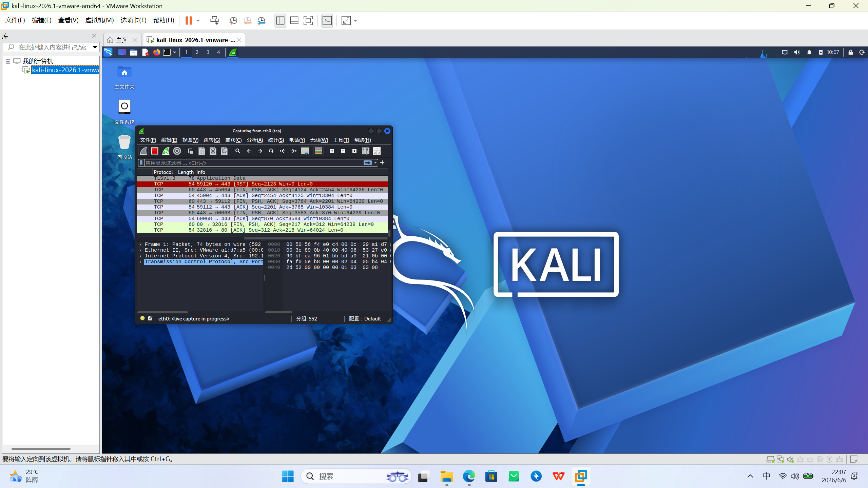Toggle the VMware console view button
The width and height of the screenshot is (868, 488).
coord(327,21)
